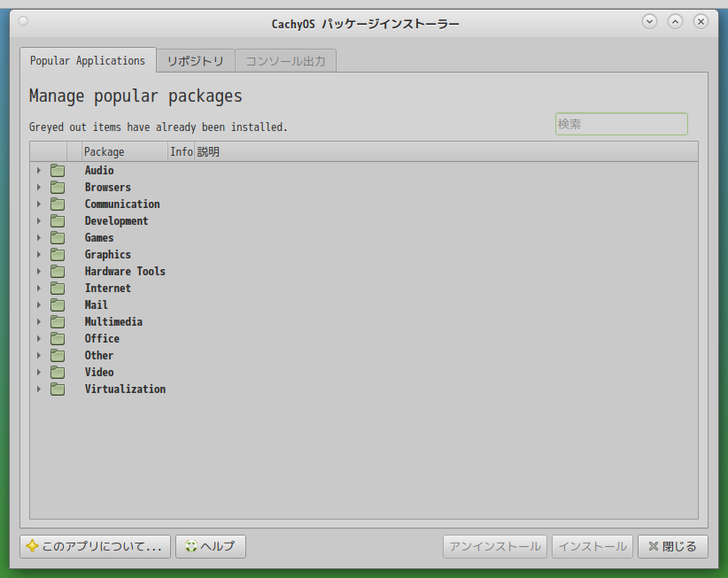Click the Communication folder icon
This screenshot has width=728, height=578.
point(58,204)
